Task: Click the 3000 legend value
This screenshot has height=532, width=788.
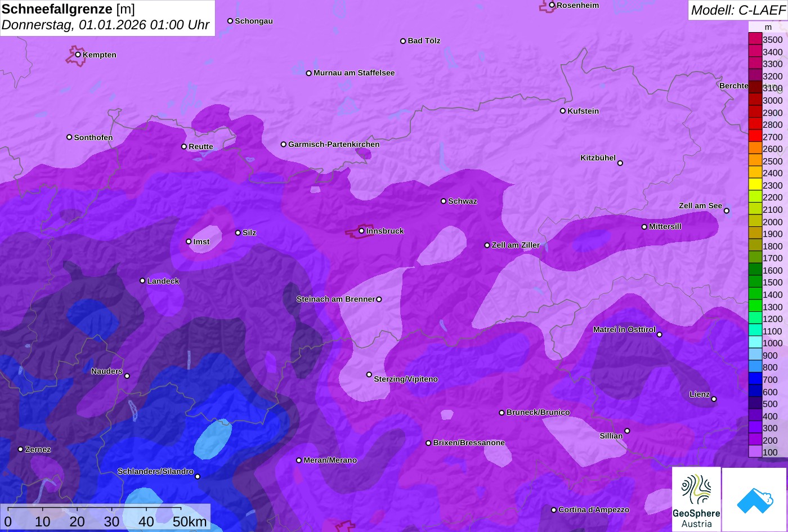Action: click(x=772, y=100)
